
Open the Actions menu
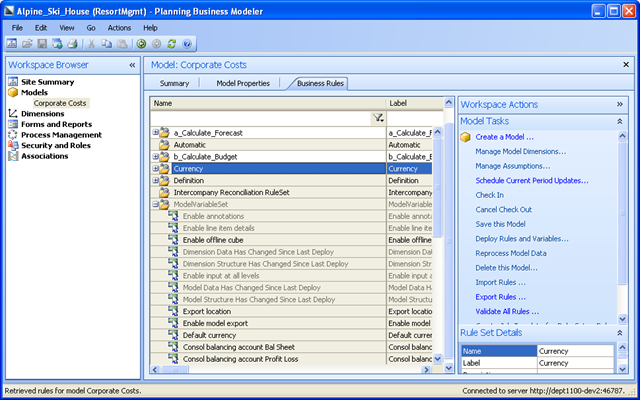[x=119, y=28]
